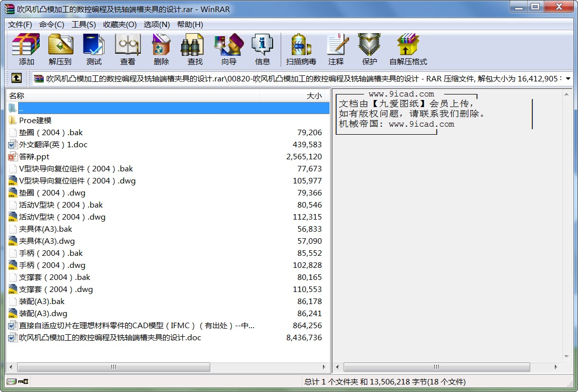Expand the archive path dropdown arrow
578x392 pixels.
coord(568,78)
